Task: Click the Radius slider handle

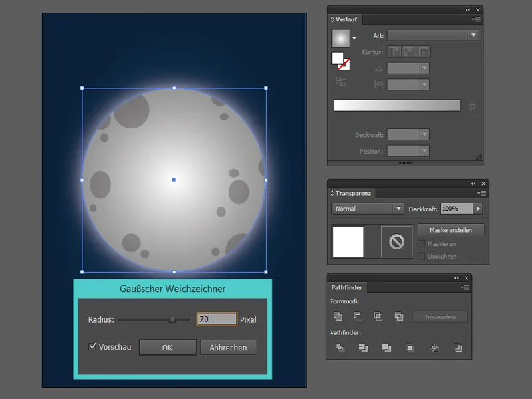Action: click(x=172, y=319)
